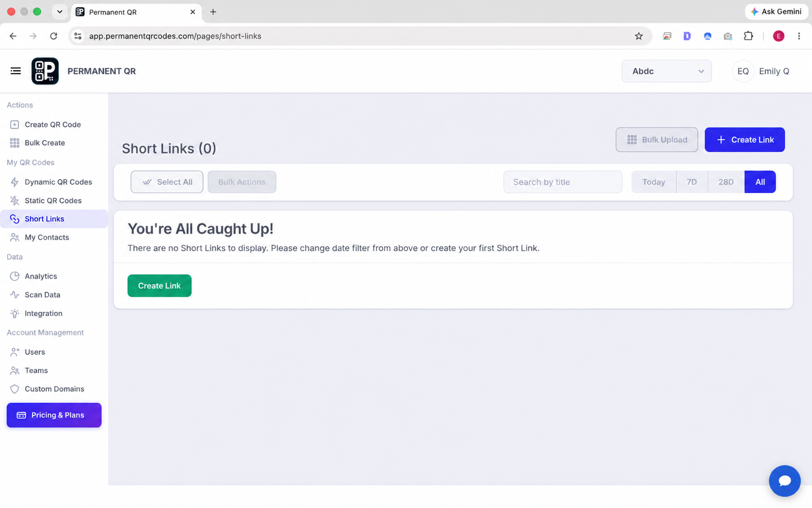Image resolution: width=812 pixels, height=508 pixels.
Task: Open Emily Q account menu
Action: point(761,71)
